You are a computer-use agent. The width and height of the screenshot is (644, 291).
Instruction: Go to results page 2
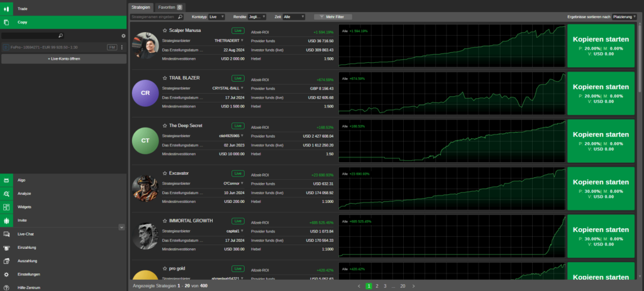pos(377,286)
